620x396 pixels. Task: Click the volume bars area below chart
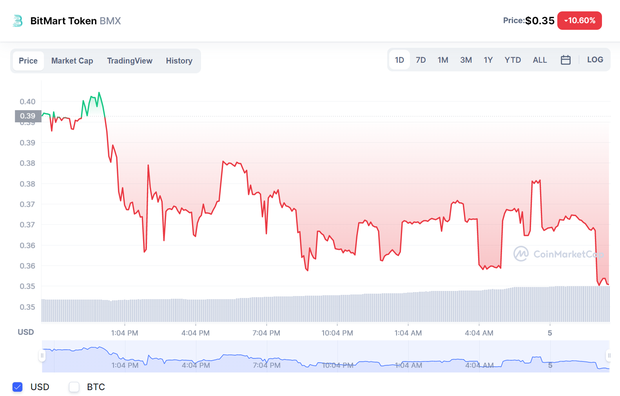tap(325, 305)
